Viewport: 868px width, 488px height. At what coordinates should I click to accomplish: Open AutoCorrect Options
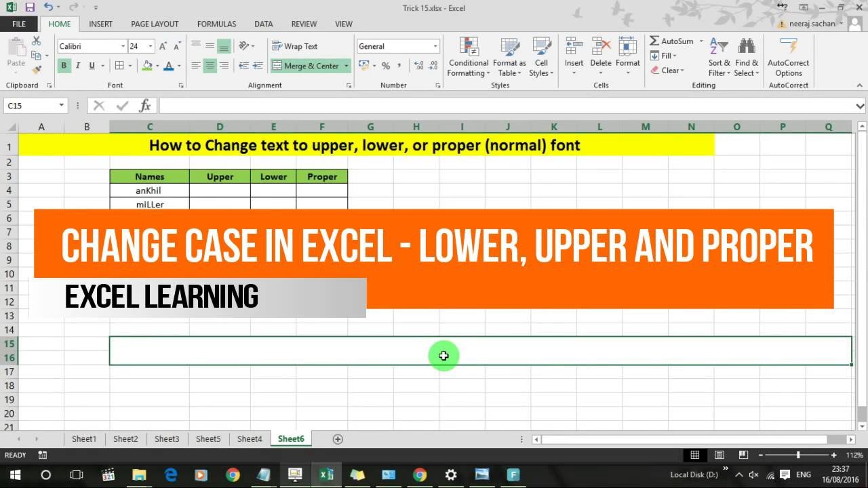coord(789,57)
